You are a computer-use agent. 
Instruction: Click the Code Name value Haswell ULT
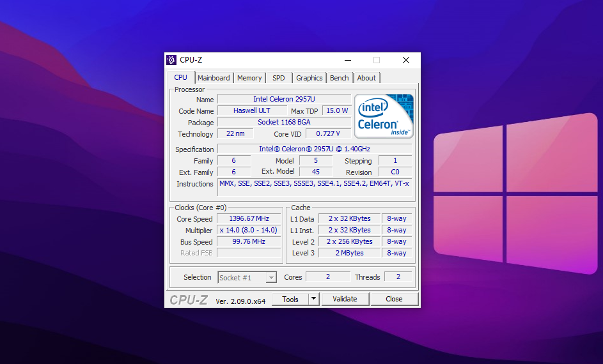click(x=252, y=110)
